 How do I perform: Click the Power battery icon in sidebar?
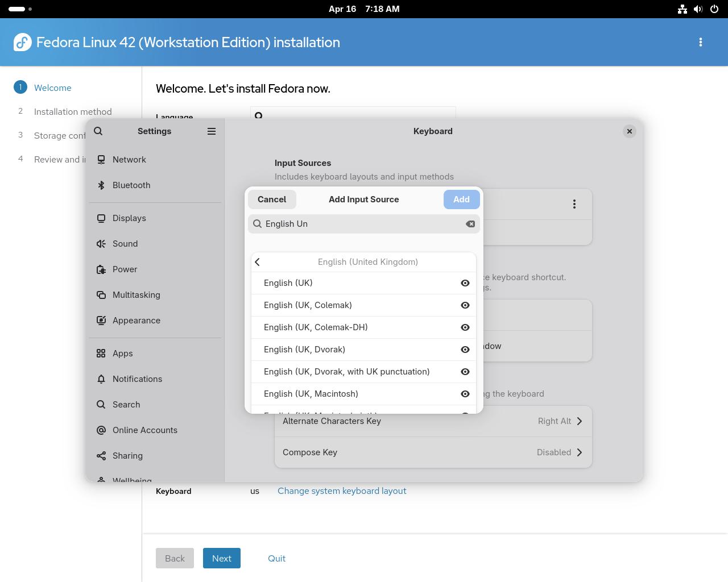(x=101, y=269)
